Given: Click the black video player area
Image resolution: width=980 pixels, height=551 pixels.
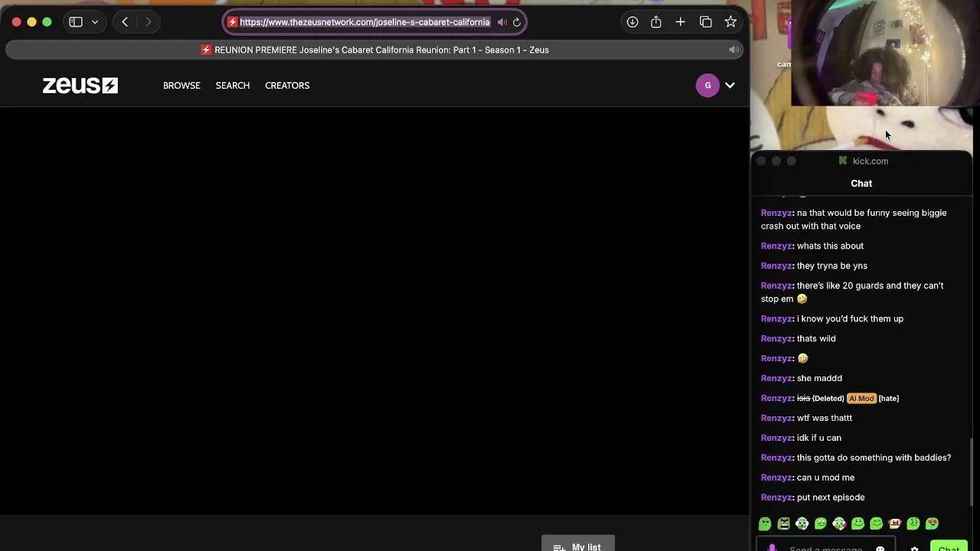Looking at the screenshot, I should [374, 311].
